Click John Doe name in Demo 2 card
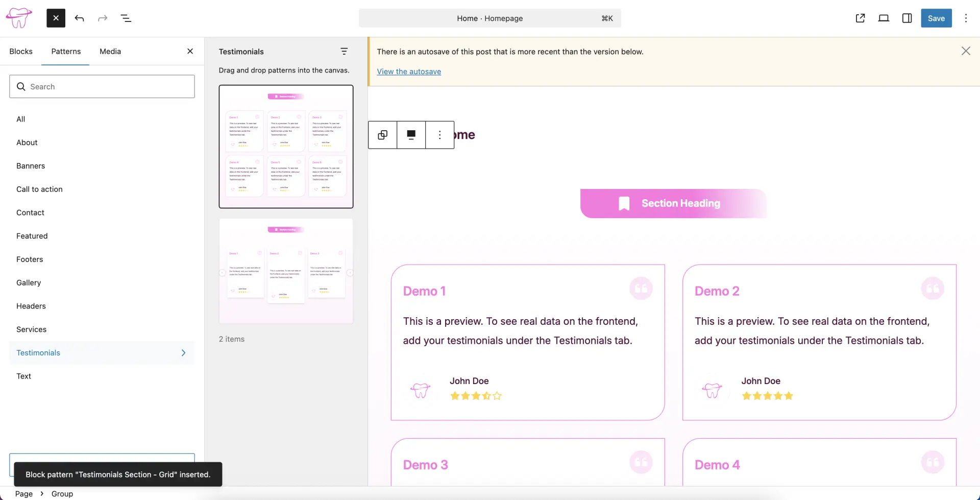Viewport: 980px width, 500px height. [761, 381]
